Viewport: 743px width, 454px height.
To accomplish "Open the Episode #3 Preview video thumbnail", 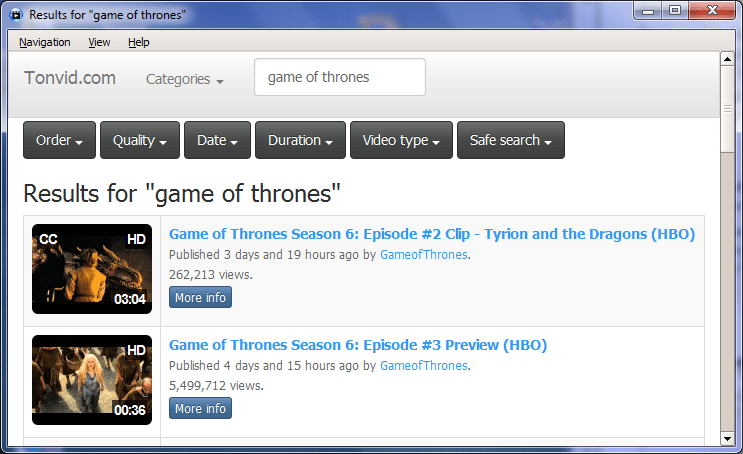I will [92, 380].
